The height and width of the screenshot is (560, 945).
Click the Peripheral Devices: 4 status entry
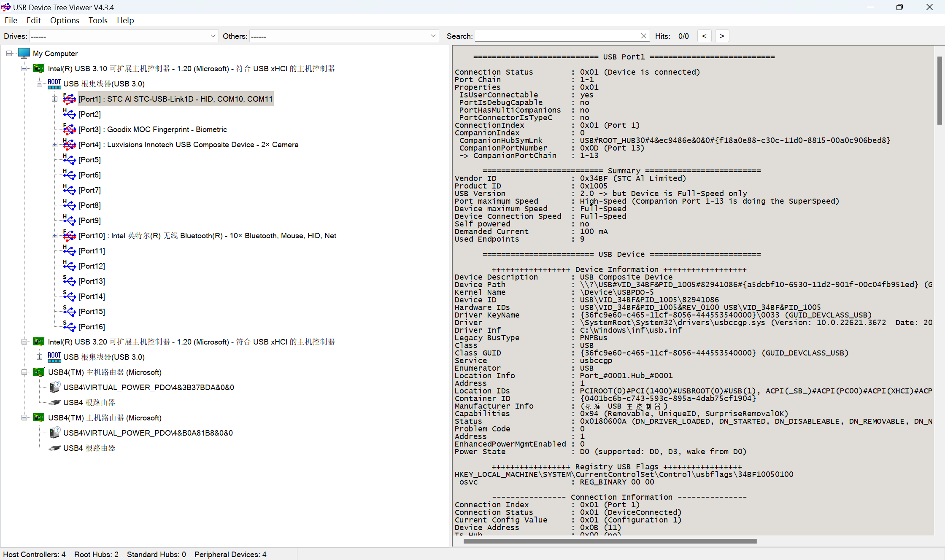230,554
